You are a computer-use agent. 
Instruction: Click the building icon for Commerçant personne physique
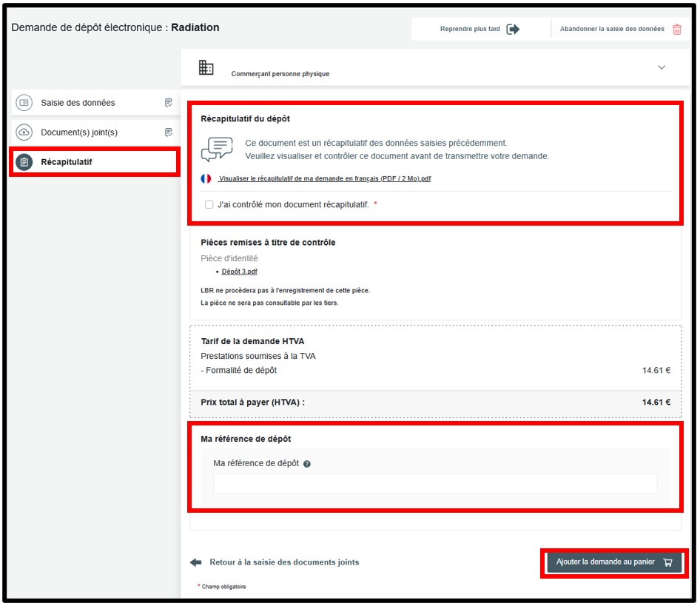[206, 68]
